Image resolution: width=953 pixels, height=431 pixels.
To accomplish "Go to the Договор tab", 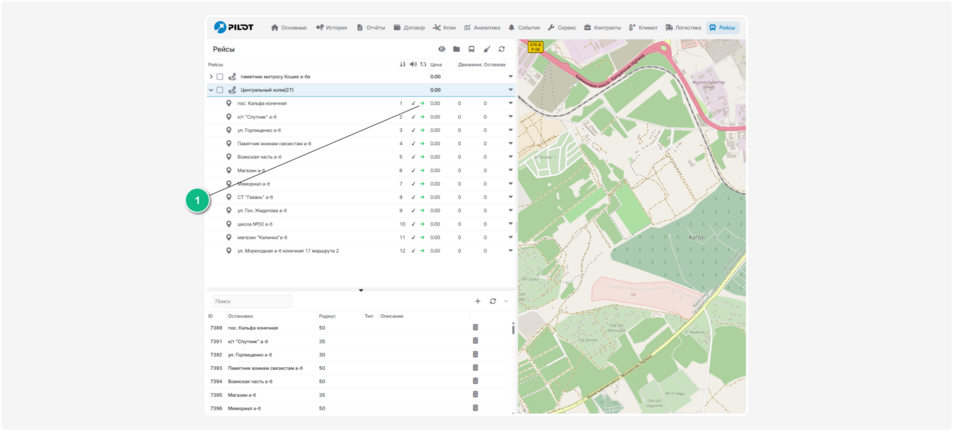I will [x=409, y=27].
